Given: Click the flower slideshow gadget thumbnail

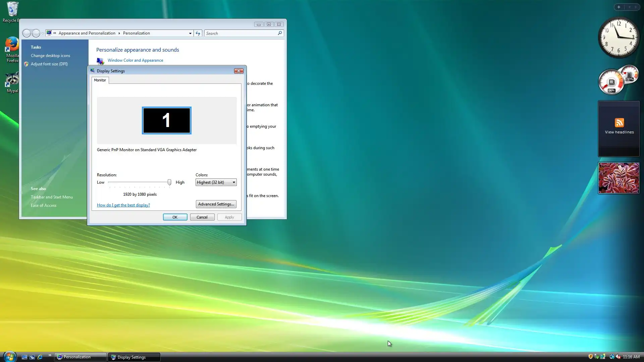Looking at the screenshot, I should [619, 178].
